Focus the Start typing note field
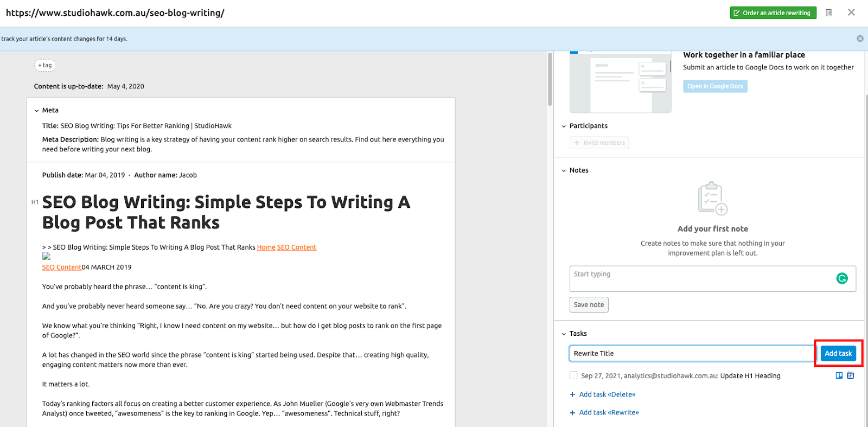868x427 pixels. pyautogui.click(x=713, y=279)
